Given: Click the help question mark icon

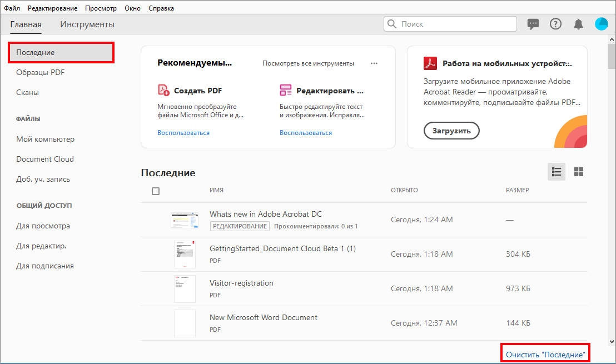Looking at the screenshot, I should coord(555,24).
